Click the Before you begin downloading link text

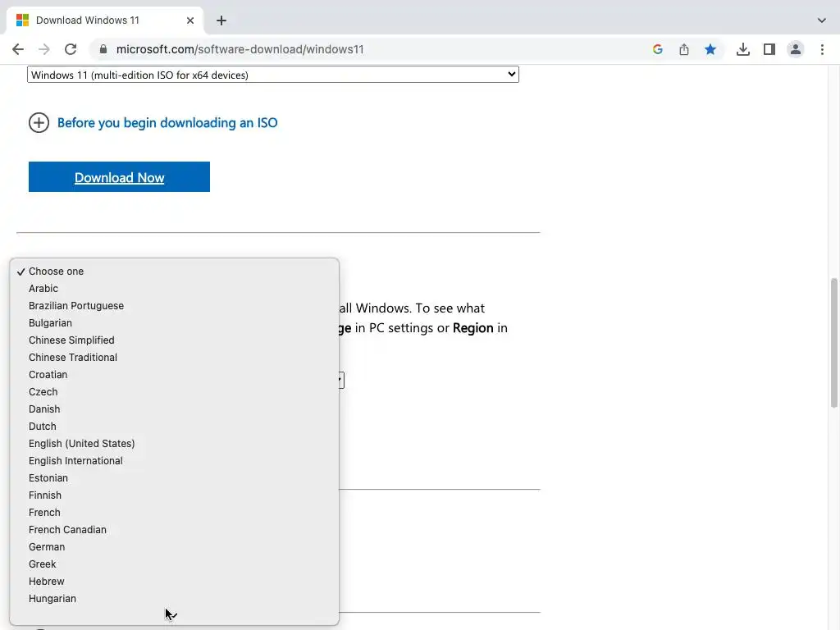click(x=167, y=123)
